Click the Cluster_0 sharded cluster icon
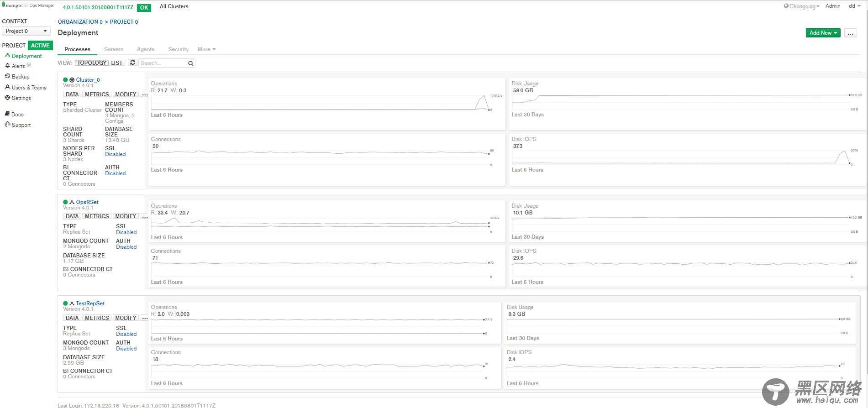868x408 pixels. click(x=72, y=79)
